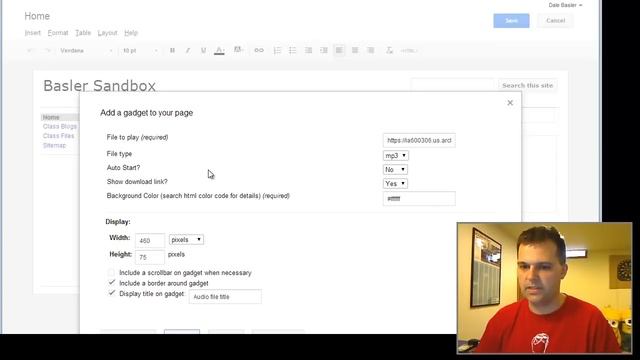Uncheck Include a border around gadget

tap(111, 282)
